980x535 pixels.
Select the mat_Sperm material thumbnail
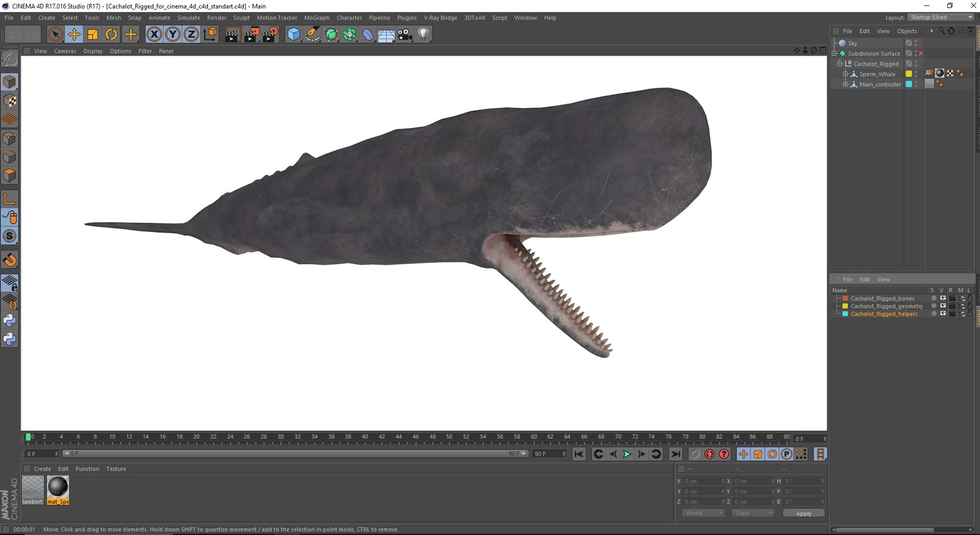(58, 490)
